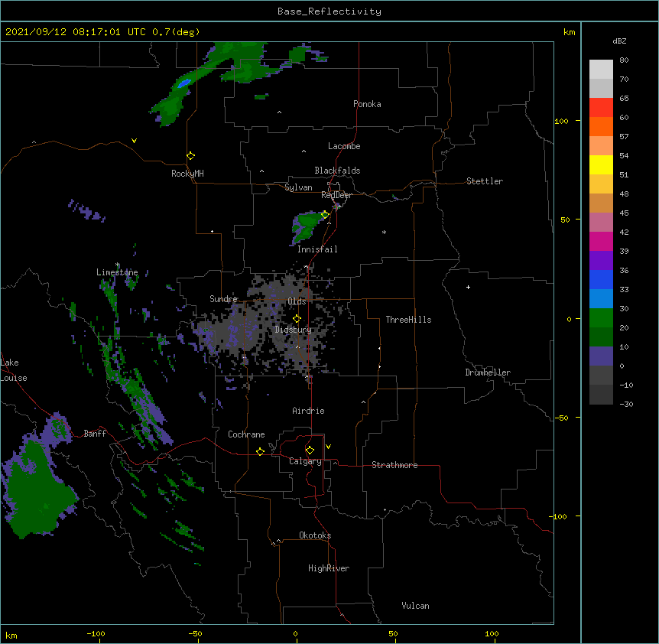
Task: Click the blue 36 dBZ legend swatch
Action: coord(601,279)
